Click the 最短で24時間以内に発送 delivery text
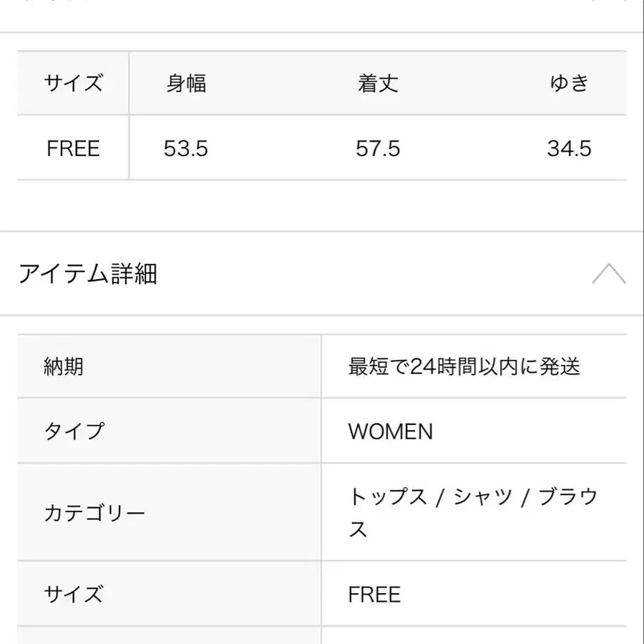Viewport: 644px width, 644px height. [x=464, y=366]
